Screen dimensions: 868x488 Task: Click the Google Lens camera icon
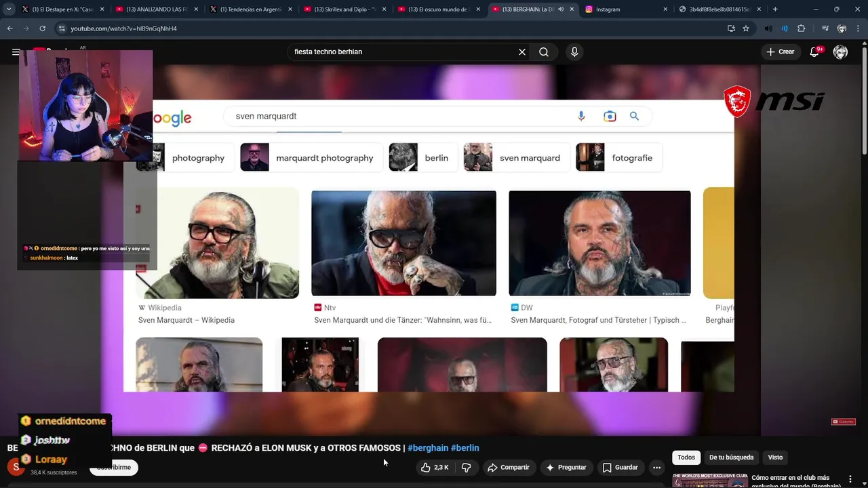610,116
